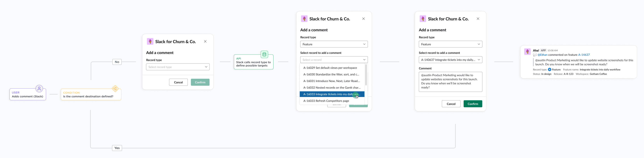Click the '10:08 AM' timestamp

point(552,51)
